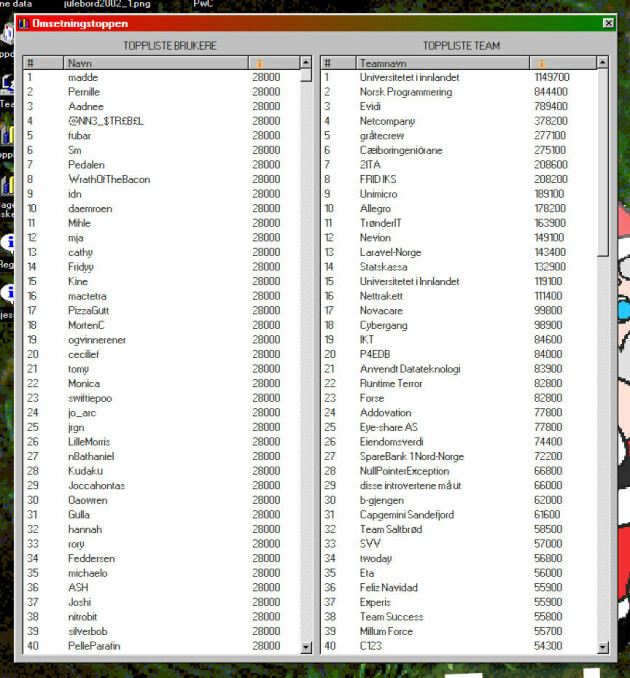The width and height of the screenshot is (630, 678).
Task: Select team row FRID IKS
Action: (x=459, y=179)
